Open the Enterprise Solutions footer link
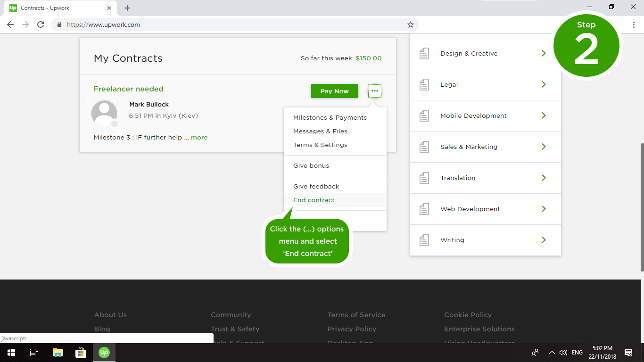The width and height of the screenshot is (644, 362). click(x=479, y=329)
